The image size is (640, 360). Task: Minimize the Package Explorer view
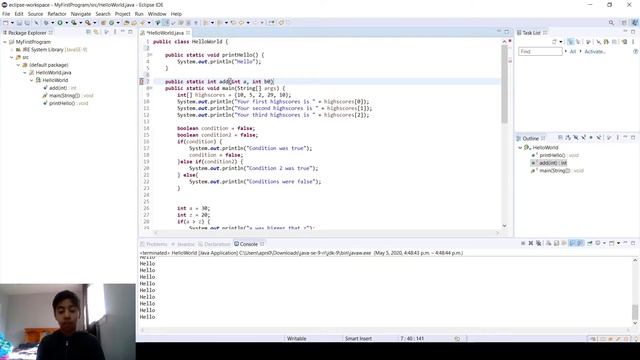point(122,32)
